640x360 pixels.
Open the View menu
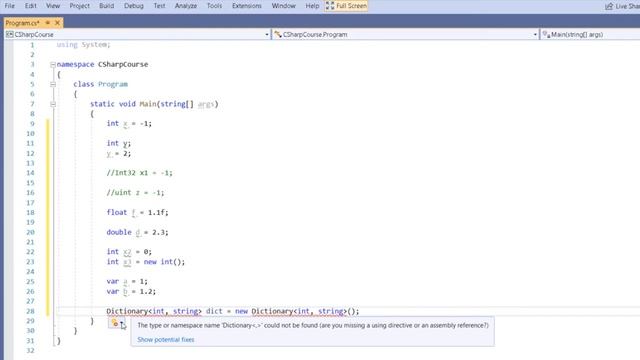[53, 6]
